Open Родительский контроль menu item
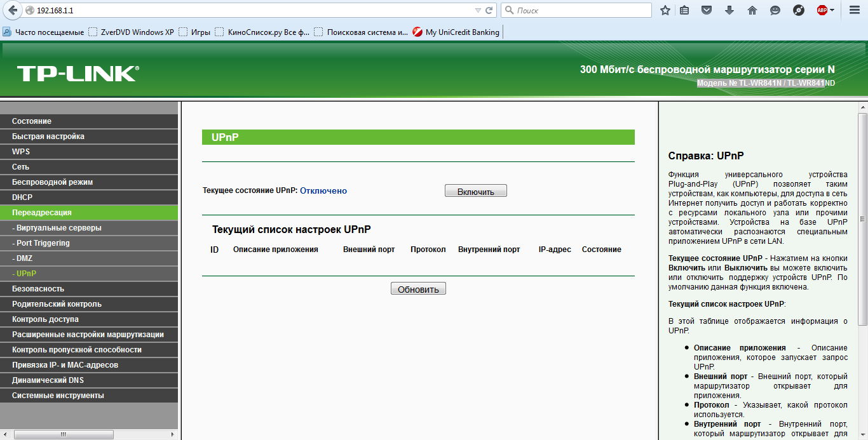The height and width of the screenshot is (440, 868). [89, 304]
